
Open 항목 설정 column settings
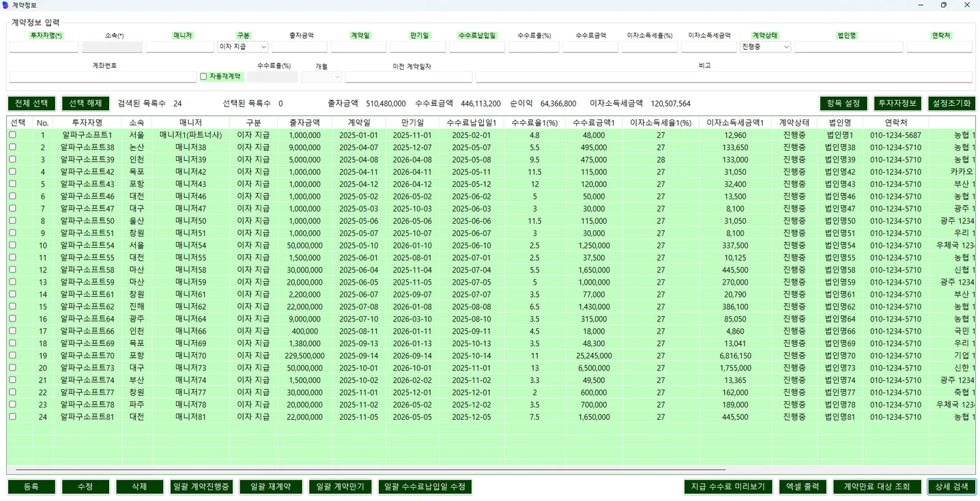[843, 104]
